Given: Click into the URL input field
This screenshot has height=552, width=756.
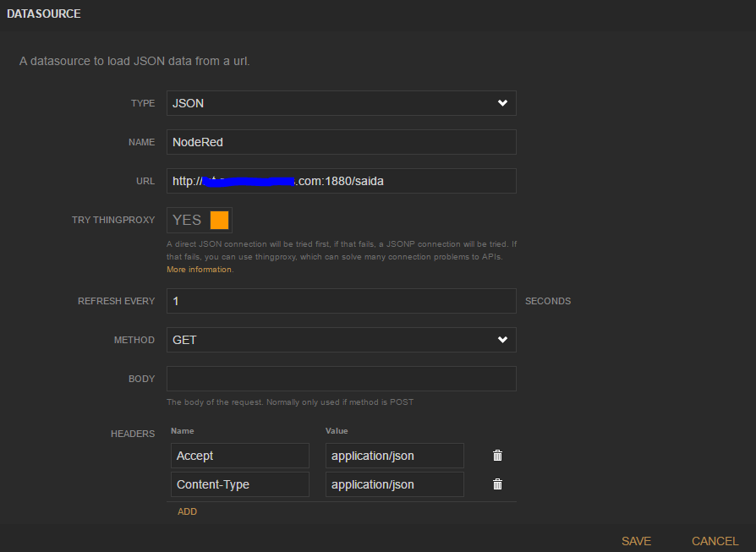Looking at the screenshot, I should coord(342,181).
